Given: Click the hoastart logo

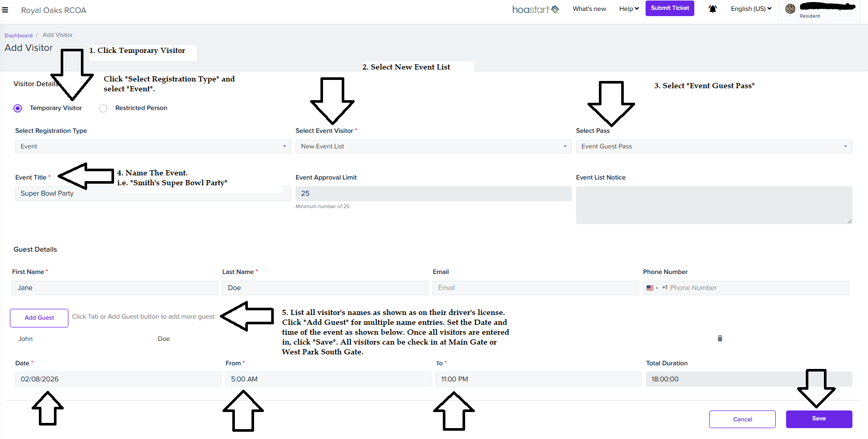Looking at the screenshot, I should pyautogui.click(x=536, y=9).
